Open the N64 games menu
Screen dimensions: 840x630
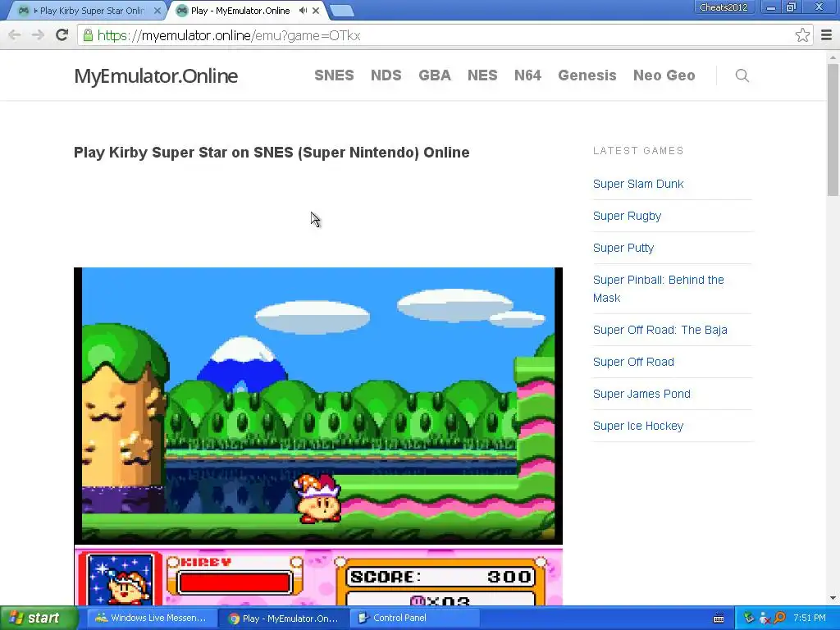pos(527,75)
